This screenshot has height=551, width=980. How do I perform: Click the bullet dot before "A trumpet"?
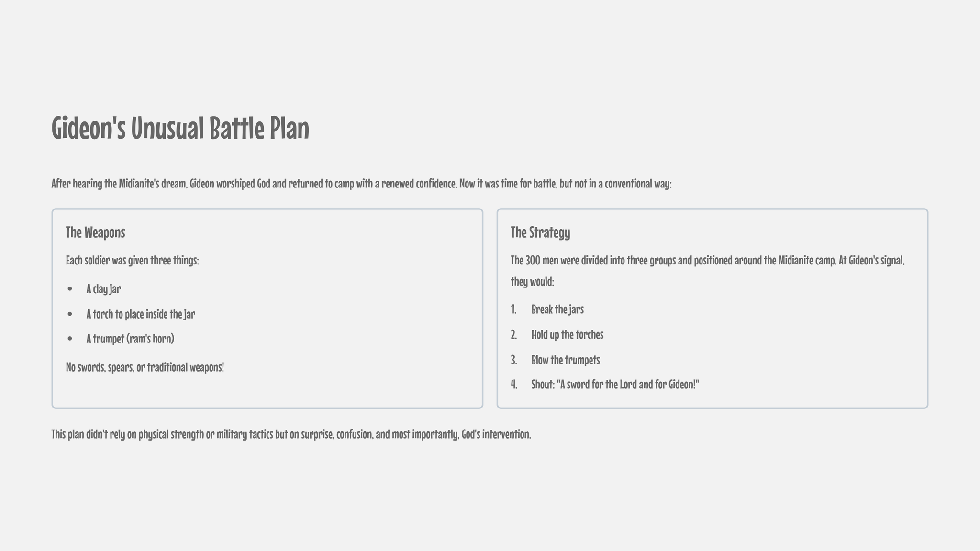point(70,339)
